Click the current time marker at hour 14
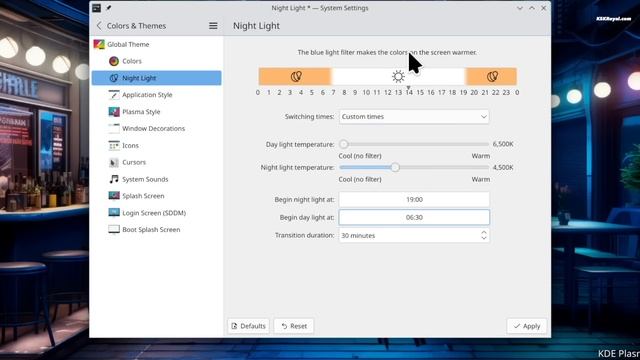 tap(408, 87)
